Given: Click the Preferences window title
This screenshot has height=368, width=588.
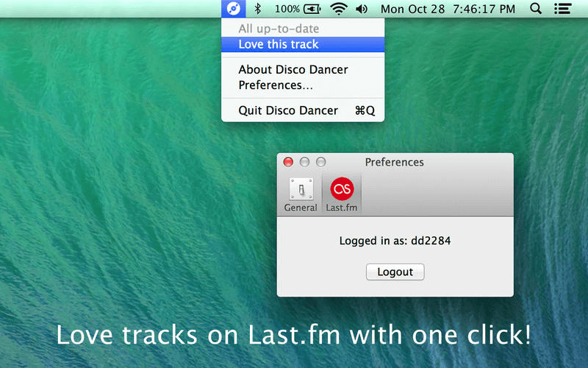Looking at the screenshot, I should point(395,162).
